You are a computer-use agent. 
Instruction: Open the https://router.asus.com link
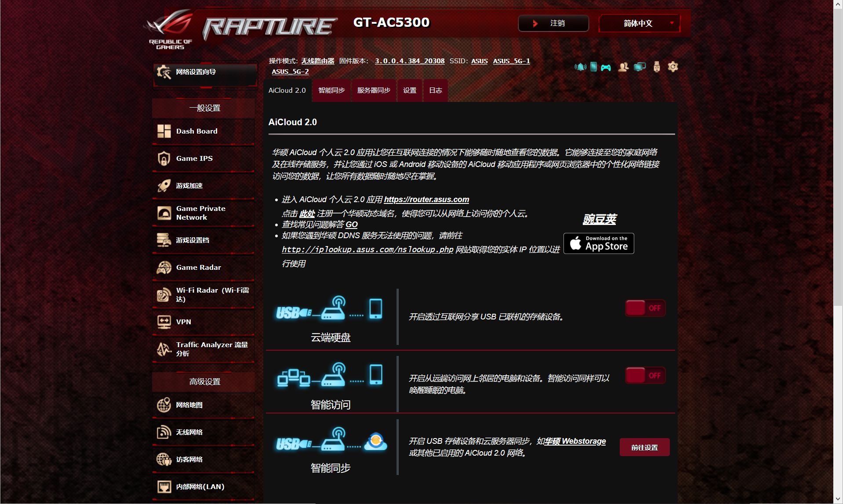(x=426, y=199)
